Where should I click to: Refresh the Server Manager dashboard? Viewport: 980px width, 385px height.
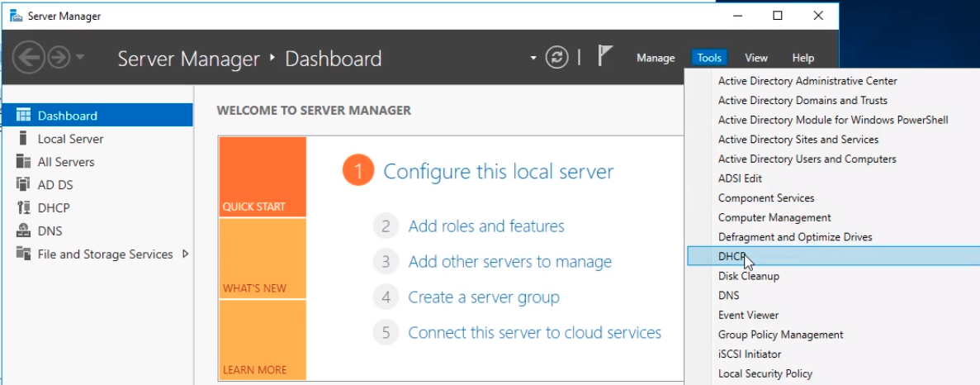click(557, 58)
